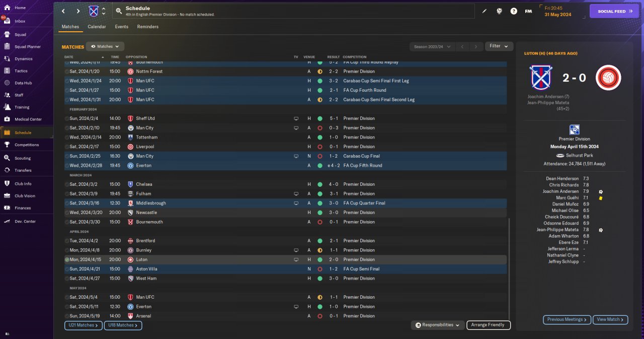Open the Inbox sidebar item

coord(20,21)
